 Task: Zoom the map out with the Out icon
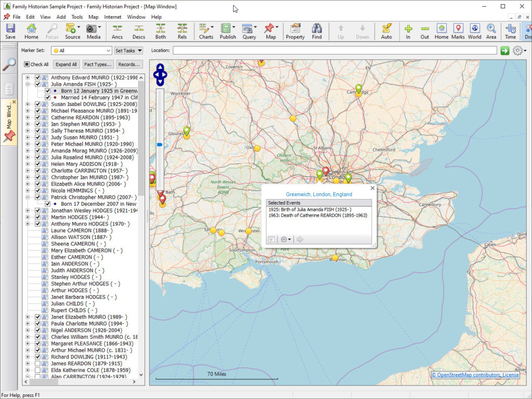coord(425,31)
